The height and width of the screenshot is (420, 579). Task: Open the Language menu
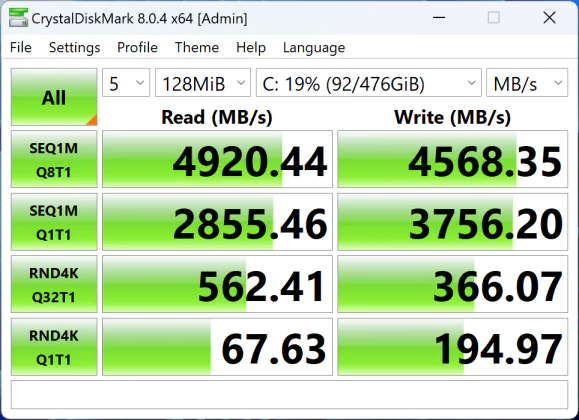314,47
